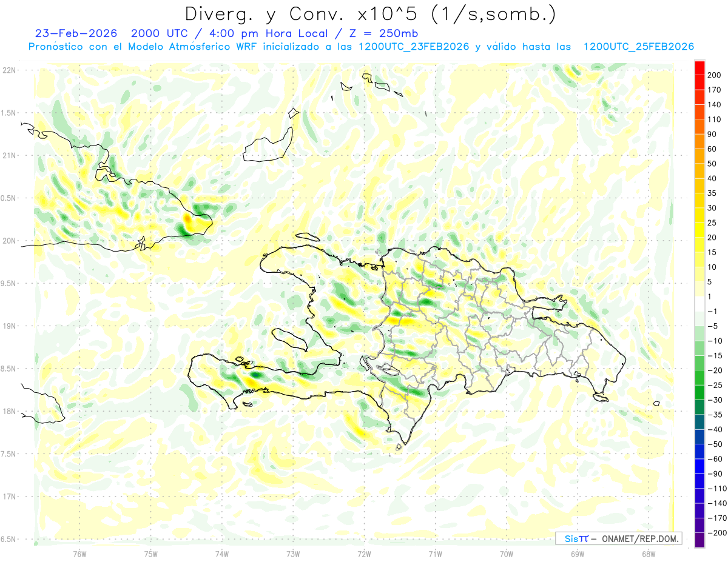The height and width of the screenshot is (562, 728).
Task: Click the '22N' latitude label
Action: point(10,70)
